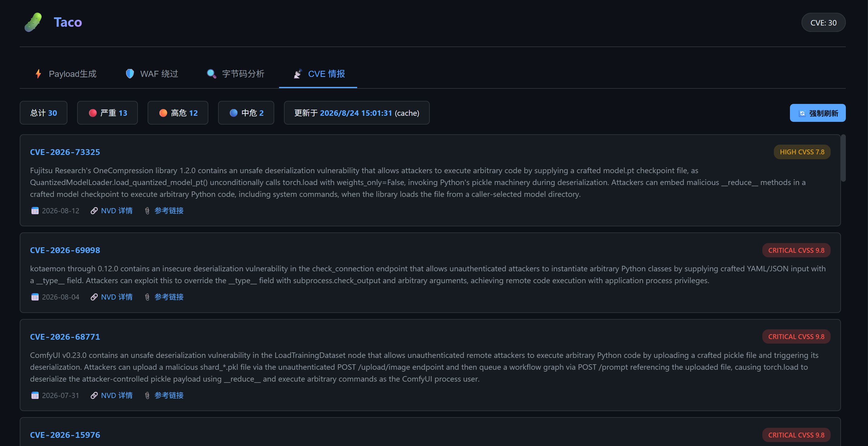Image resolution: width=868 pixels, height=446 pixels.
Task: Click the shield icon on WAF 绕过
Action: click(x=130, y=74)
